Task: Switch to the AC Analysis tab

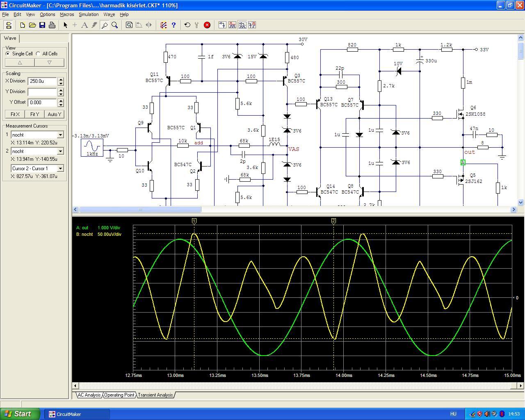Action: [89, 395]
